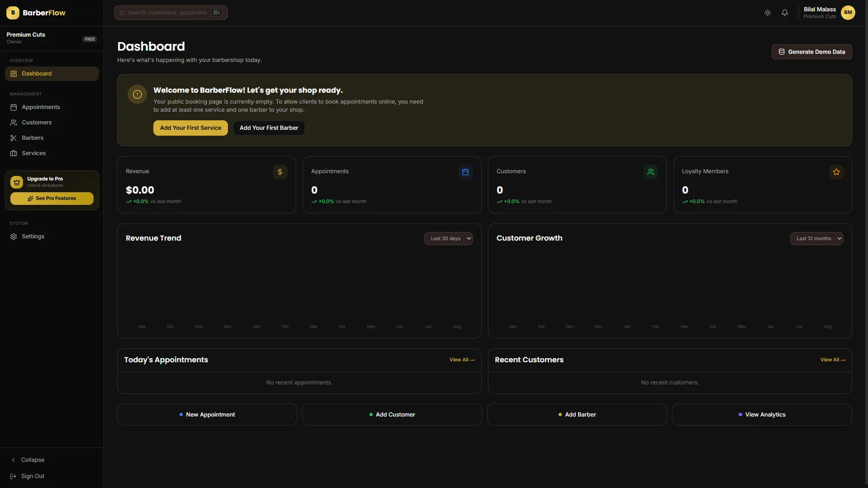Click Generate Demo Data button
Image resolution: width=868 pixels, height=488 pixels.
(x=811, y=52)
